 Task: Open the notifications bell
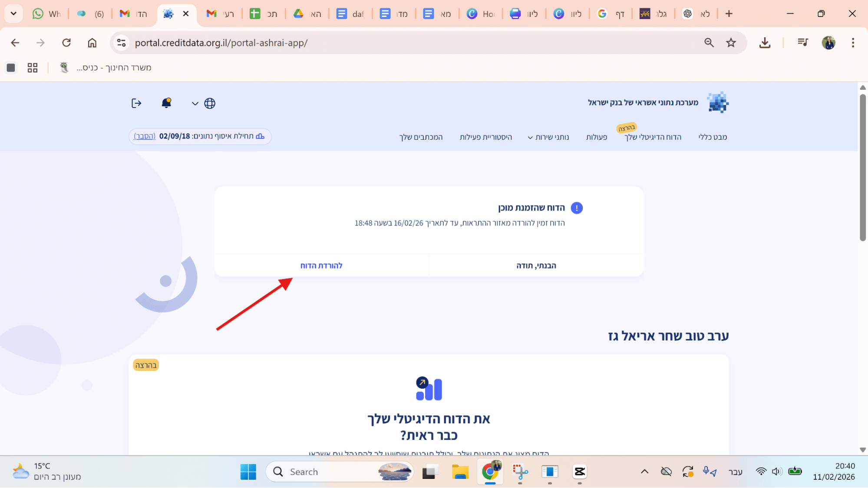(166, 103)
